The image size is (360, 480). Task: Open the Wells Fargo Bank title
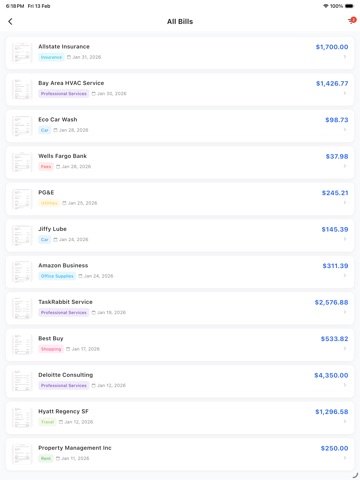pyautogui.click(x=62, y=156)
